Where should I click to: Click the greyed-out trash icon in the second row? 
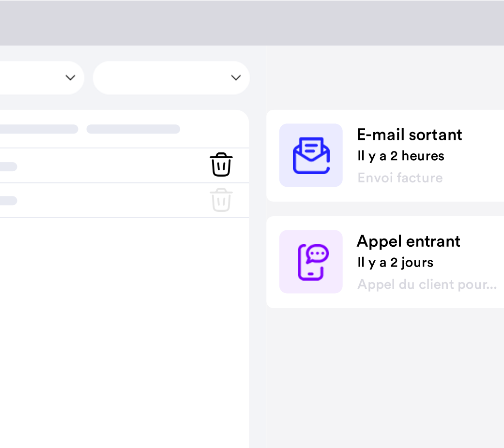pyautogui.click(x=221, y=200)
